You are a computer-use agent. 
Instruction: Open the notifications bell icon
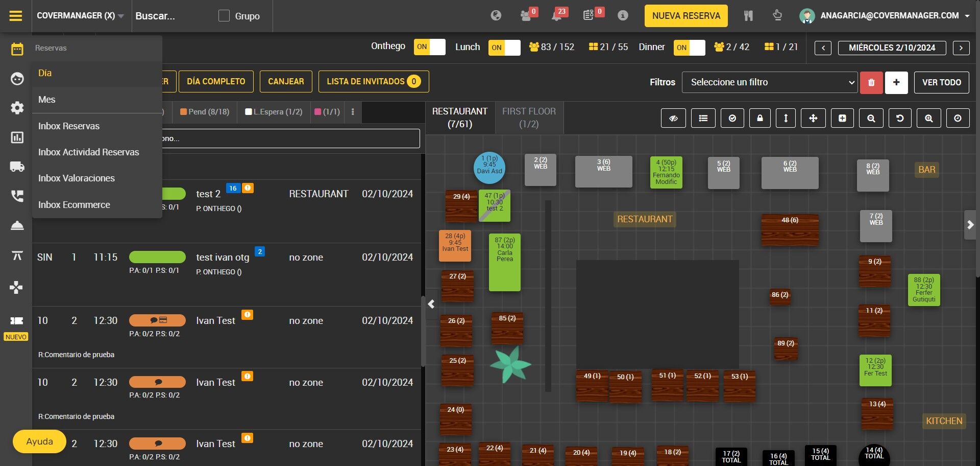557,16
